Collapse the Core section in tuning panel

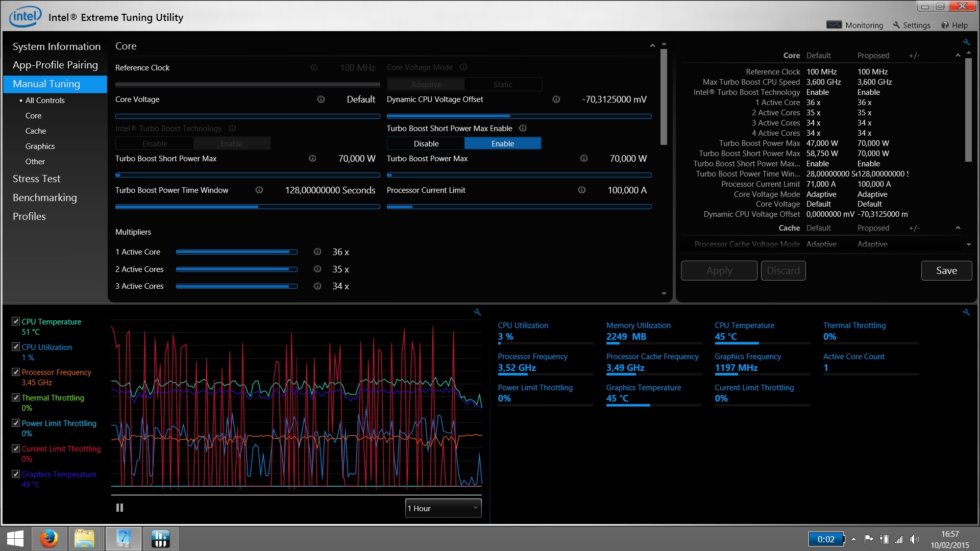pyautogui.click(x=652, y=46)
